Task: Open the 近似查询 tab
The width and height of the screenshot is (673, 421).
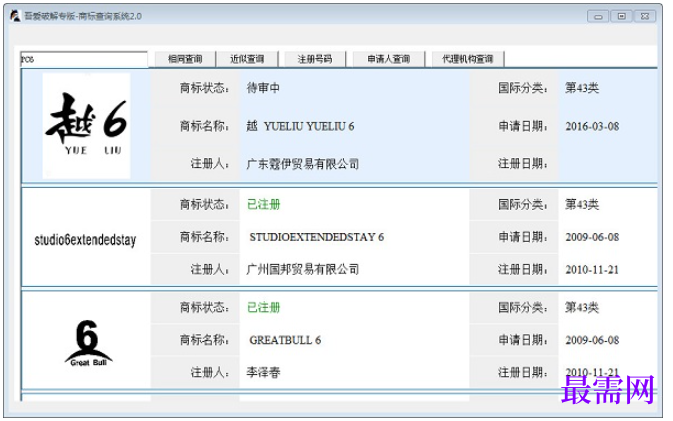Action: [247, 59]
